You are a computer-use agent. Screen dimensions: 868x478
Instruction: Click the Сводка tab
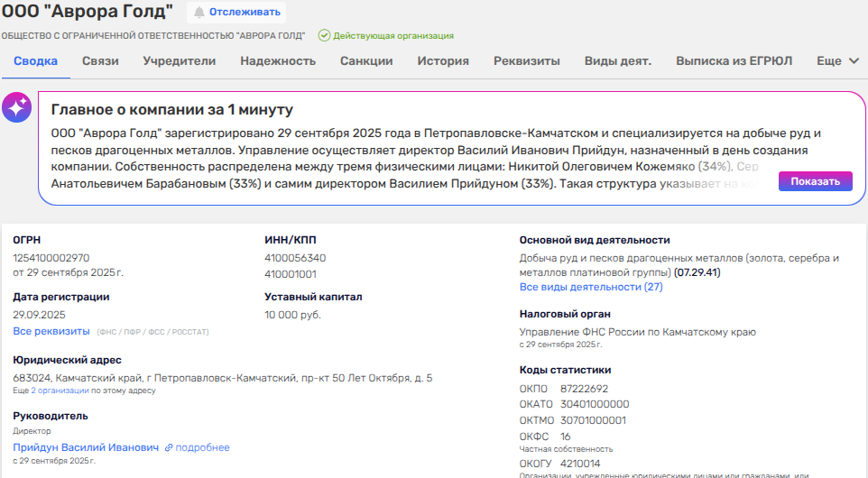pyautogui.click(x=36, y=61)
